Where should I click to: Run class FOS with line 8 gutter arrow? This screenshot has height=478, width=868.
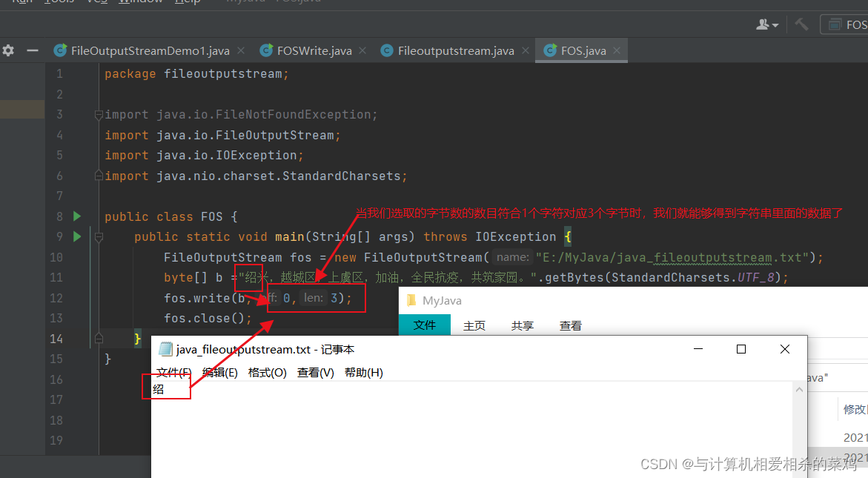pyautogui.click(x=77, y=216)
